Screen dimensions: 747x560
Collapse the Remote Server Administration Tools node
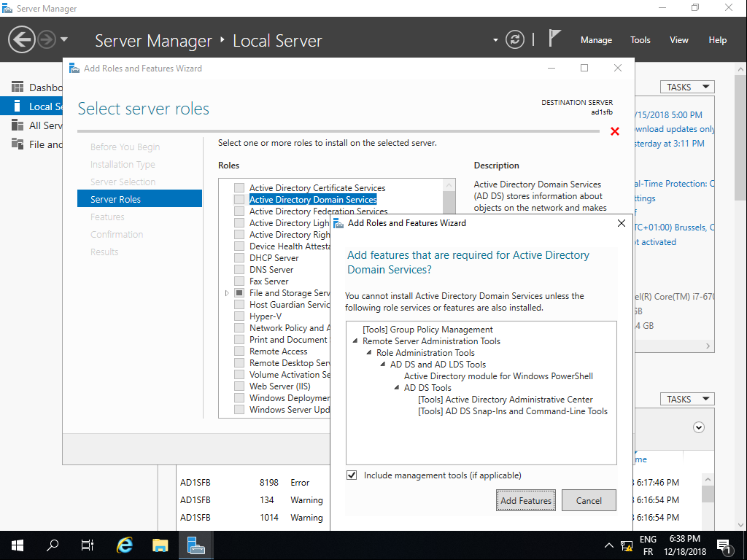pos(355,341)
